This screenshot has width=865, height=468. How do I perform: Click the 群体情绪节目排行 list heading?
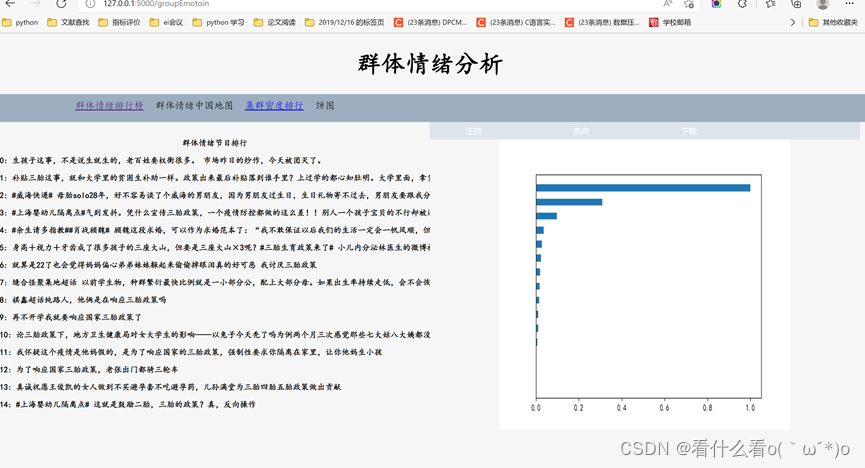215,143
